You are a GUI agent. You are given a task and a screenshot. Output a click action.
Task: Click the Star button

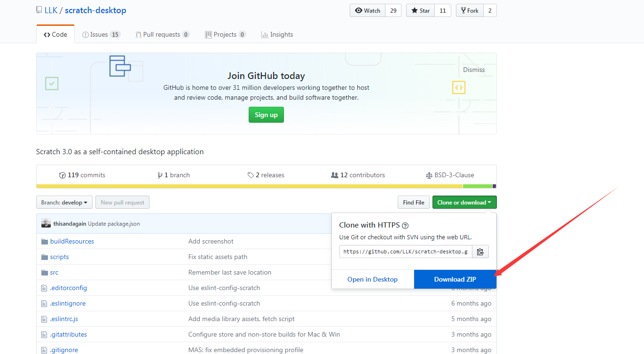[420, 10]
